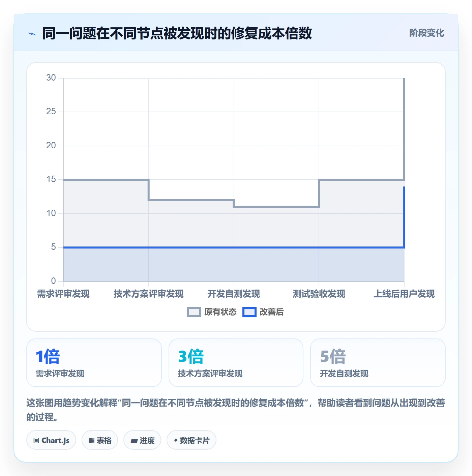Click the y-axis value 30
472x476 pixels.
click(51, 78)
